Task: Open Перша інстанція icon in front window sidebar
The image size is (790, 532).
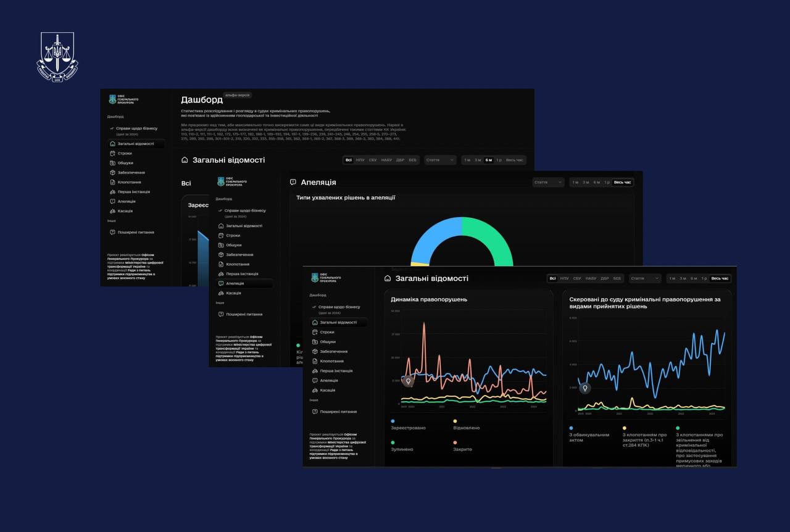Action: pos(315,371)
